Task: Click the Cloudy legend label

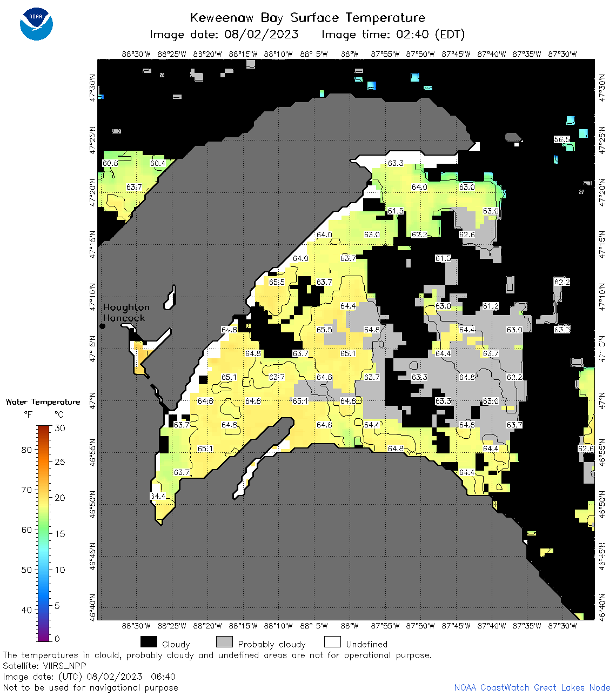Action: [176, 644]
